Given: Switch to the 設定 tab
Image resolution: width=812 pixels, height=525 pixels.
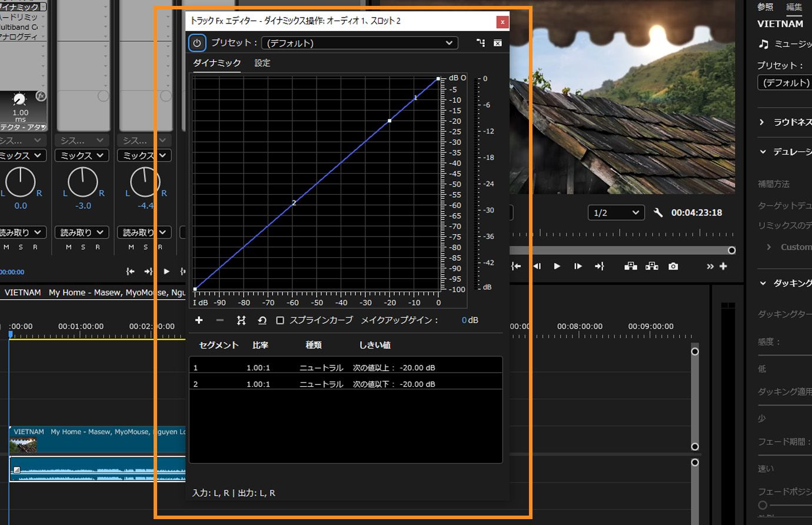Looking at the screenshot, I should coord(262,63).
